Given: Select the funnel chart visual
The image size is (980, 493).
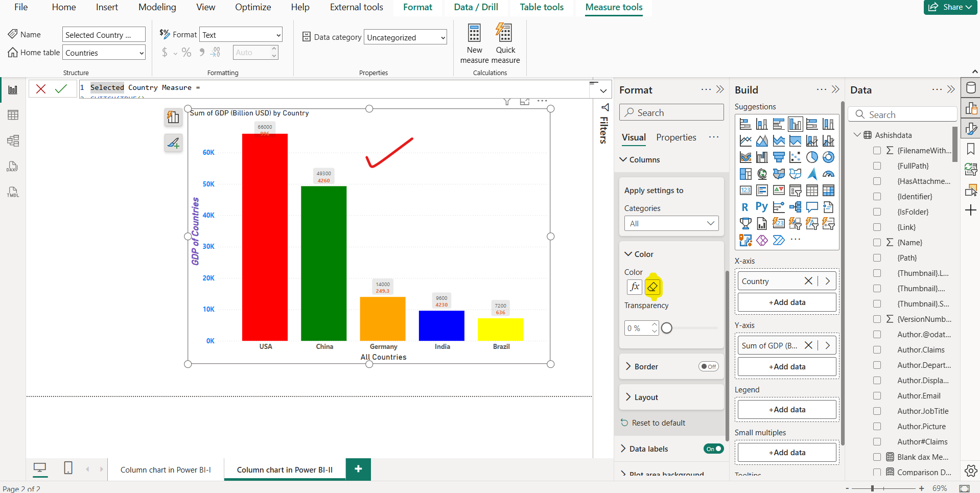Looking at the screenshot, I should click(779, 157).
